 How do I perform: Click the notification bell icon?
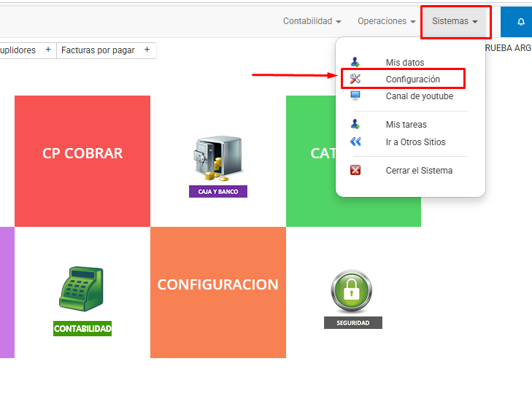coord(520,22)
